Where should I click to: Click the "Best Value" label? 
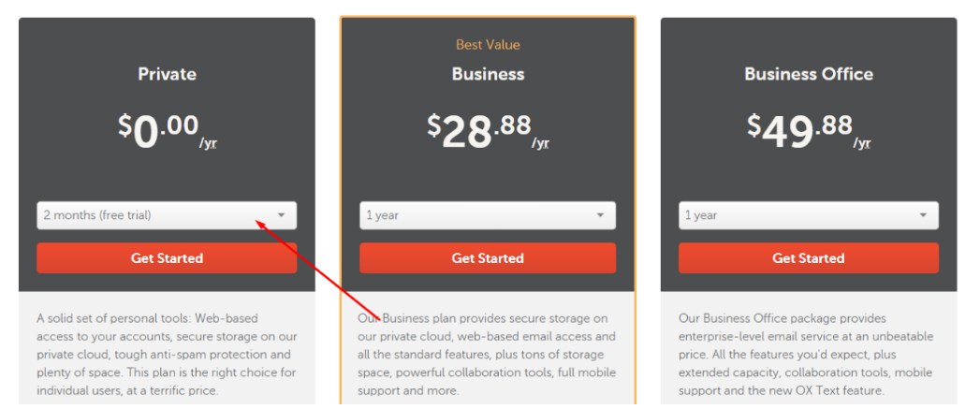[488, 45]
